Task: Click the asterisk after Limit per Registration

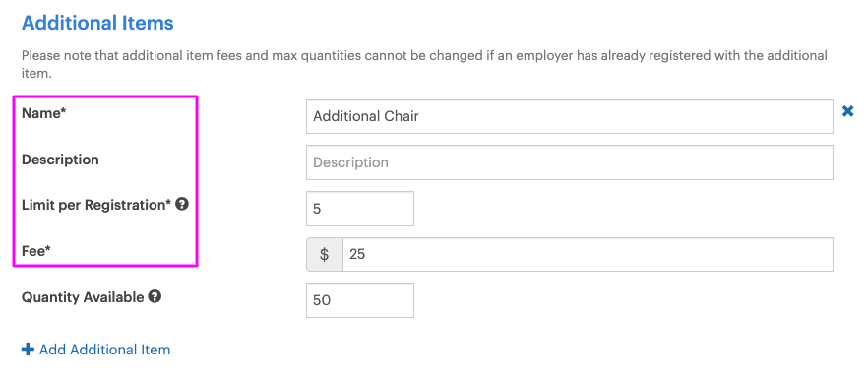Action: tap(168, 205)
